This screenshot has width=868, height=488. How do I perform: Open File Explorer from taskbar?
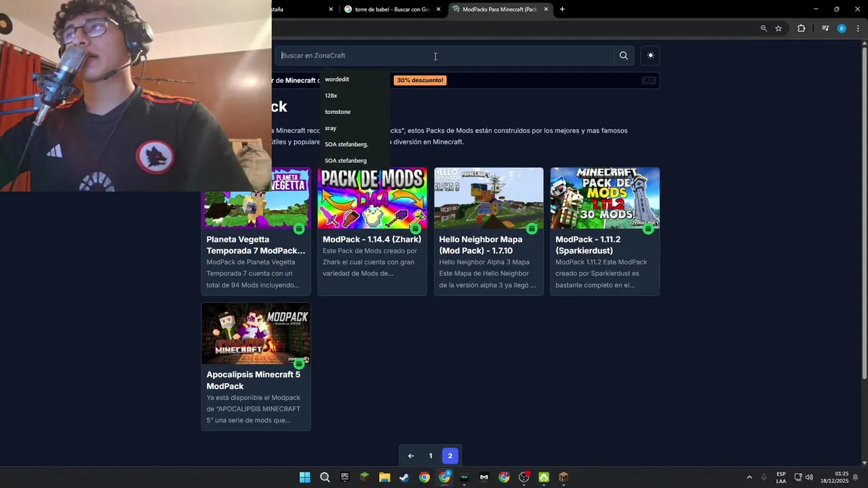[x=384, y=477]
